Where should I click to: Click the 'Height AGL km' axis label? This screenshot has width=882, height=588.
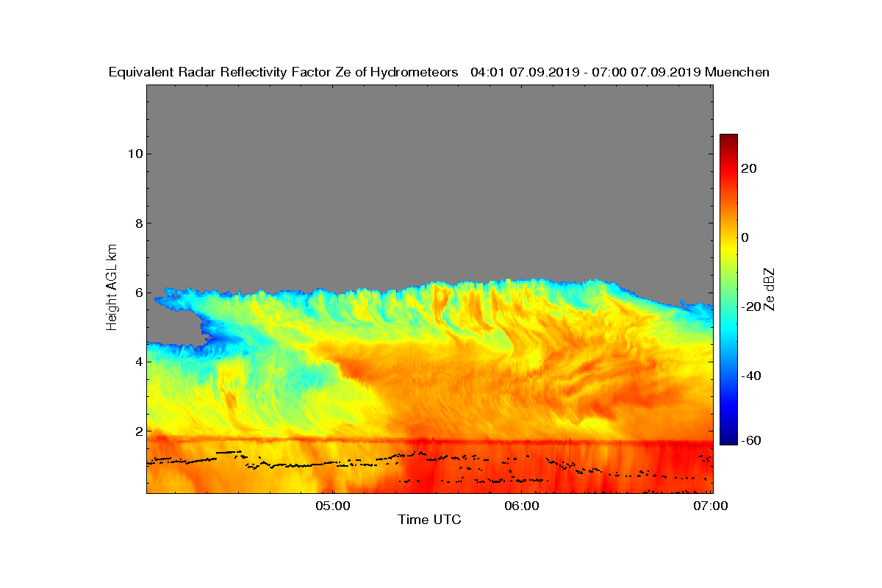(x=112, y=288)
